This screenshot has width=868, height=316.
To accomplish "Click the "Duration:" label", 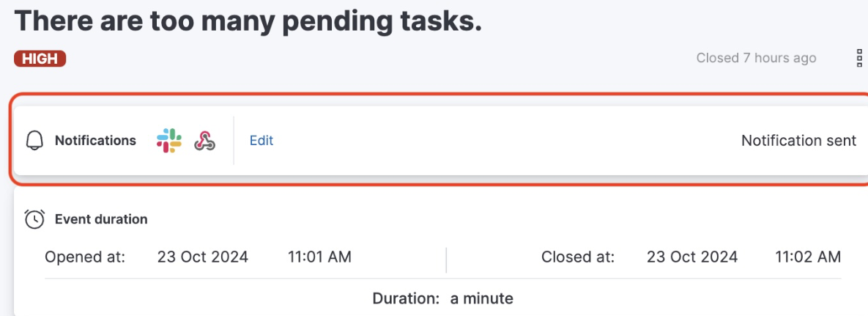I will (x=406, y=298).
